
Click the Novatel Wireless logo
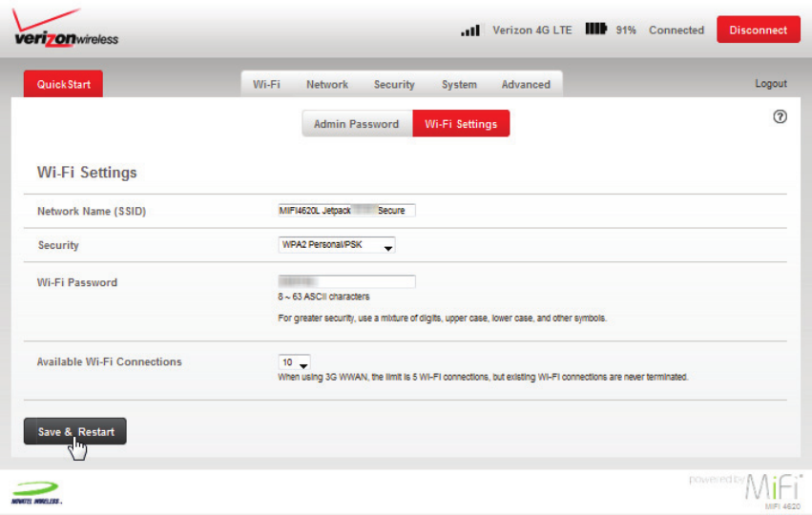point(36,493)
